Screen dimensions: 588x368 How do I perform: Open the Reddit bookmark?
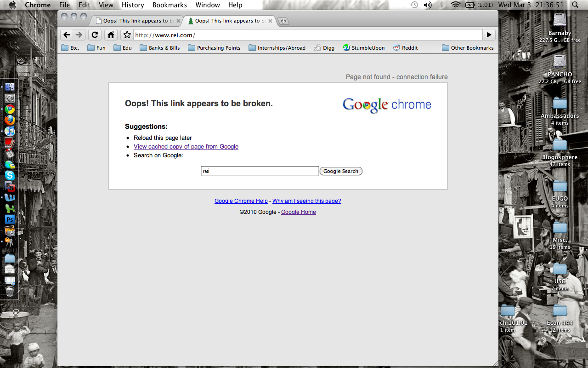click(406, 48)
